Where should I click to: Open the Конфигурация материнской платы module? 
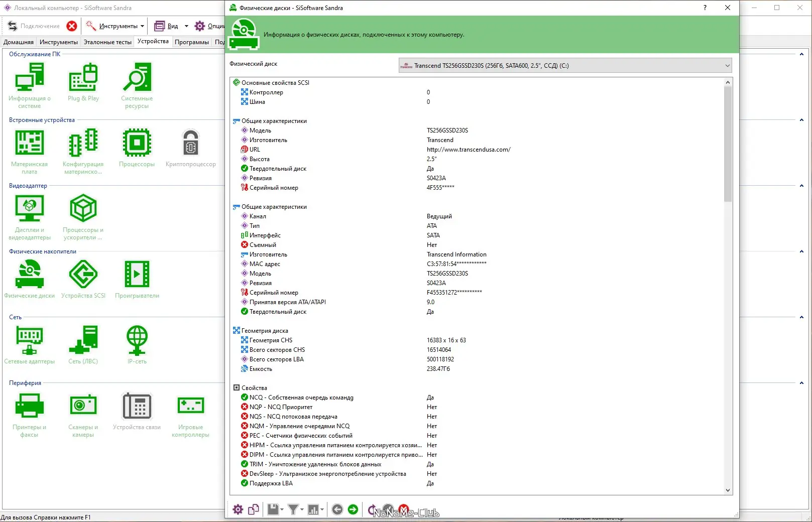(x=83, y=151)
